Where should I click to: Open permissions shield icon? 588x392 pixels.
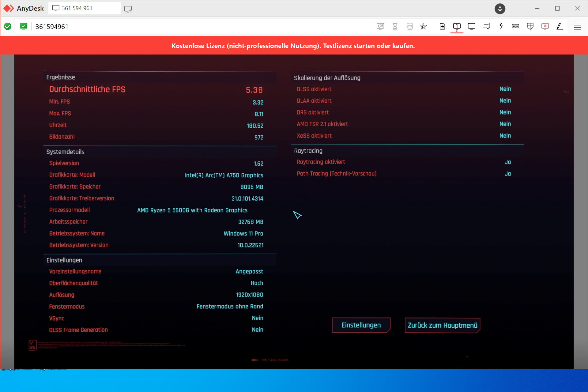[530, 26]
